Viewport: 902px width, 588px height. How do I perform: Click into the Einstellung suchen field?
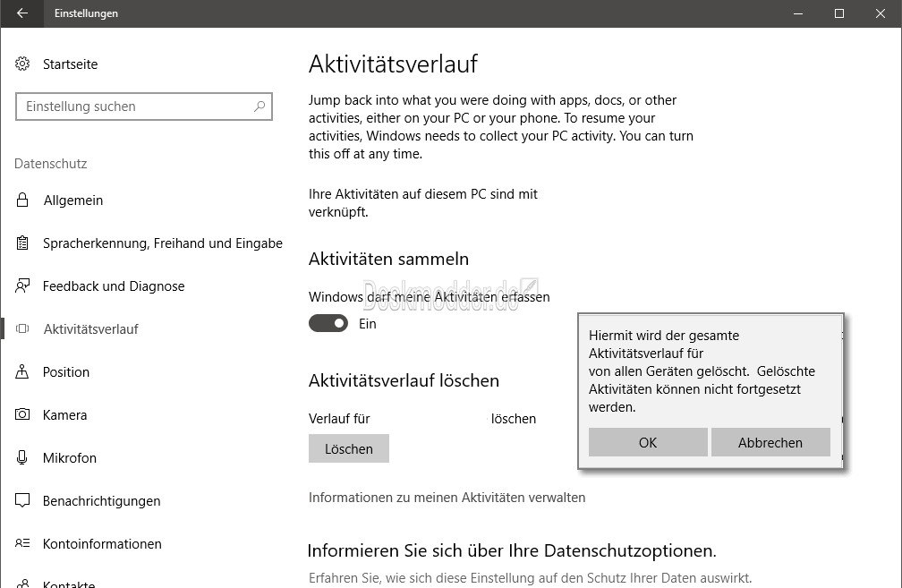click(x=144, y=107)
